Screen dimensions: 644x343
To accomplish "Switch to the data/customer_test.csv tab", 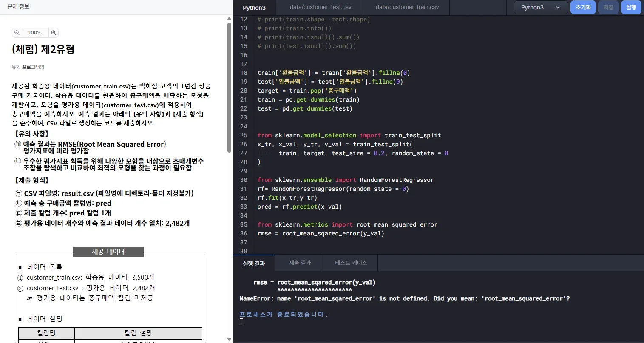I will pos(320,7).
